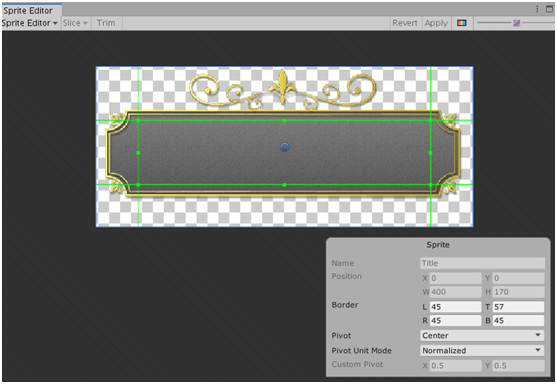Open the Pivot dropdown set to Center
557x384 pixels.
click(x=482, y=335)
